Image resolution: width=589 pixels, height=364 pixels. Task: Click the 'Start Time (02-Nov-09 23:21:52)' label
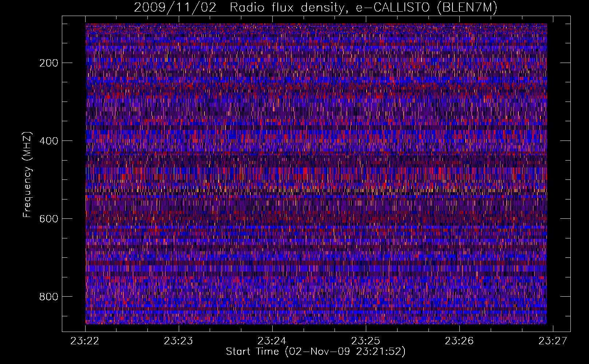click(x=316, y=352)
